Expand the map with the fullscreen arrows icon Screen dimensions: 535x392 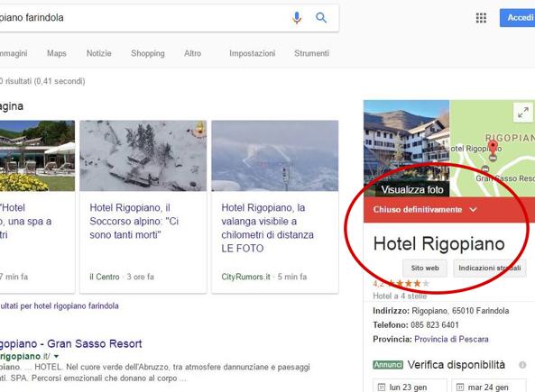point(523,112)
